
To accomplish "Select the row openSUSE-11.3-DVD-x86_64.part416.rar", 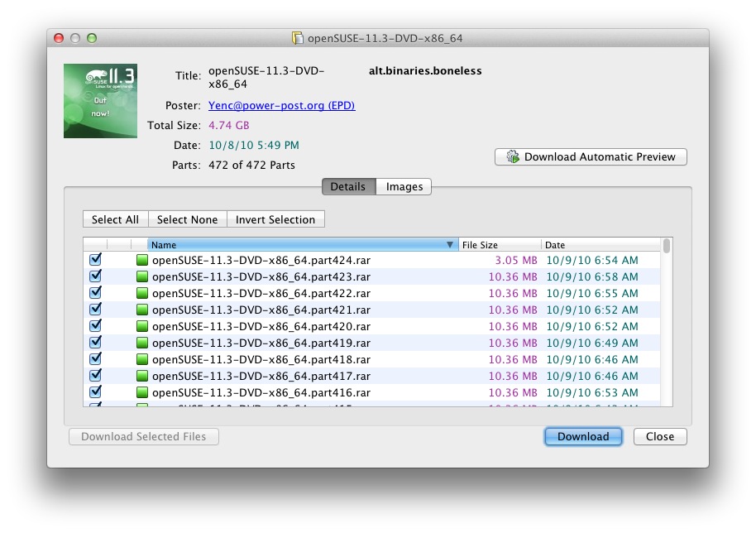I will 371,392.
